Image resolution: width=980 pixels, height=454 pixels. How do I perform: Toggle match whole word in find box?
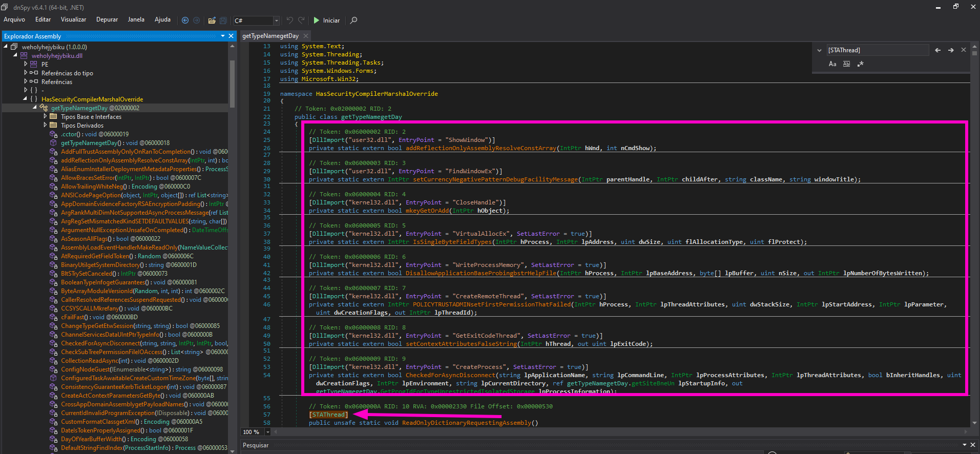[x=846, y=64]
